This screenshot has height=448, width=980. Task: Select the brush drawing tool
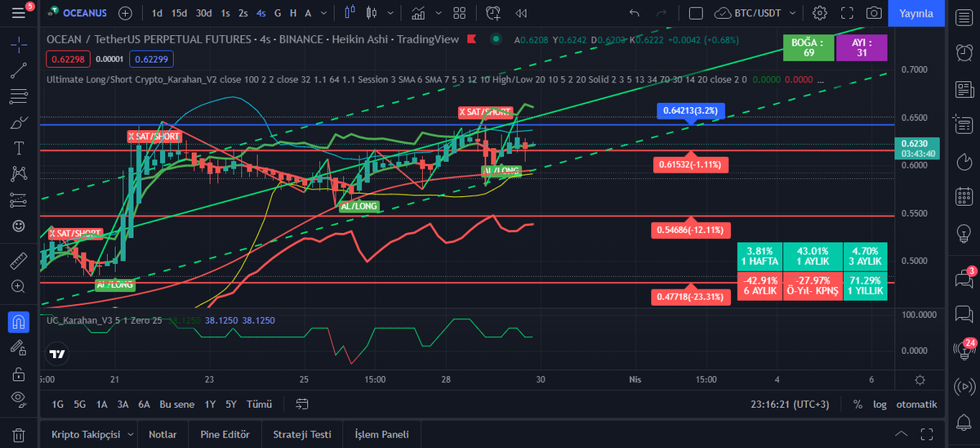pyautogui.click(x=19, y=123)
